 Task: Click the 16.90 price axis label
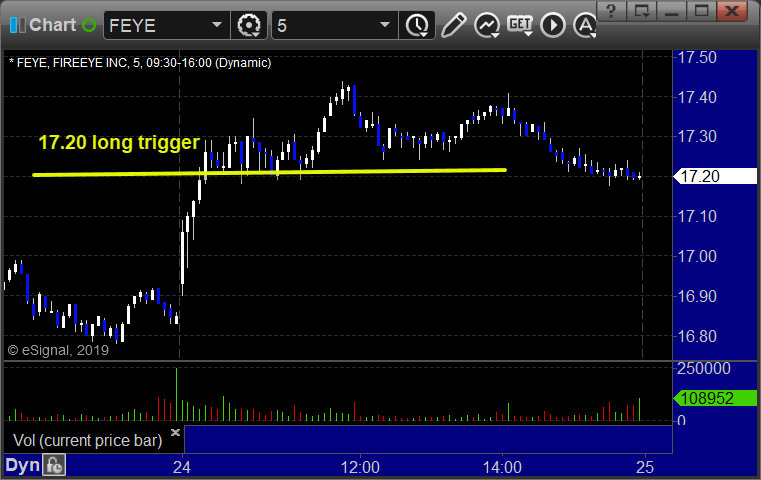(x=697, y=296)
